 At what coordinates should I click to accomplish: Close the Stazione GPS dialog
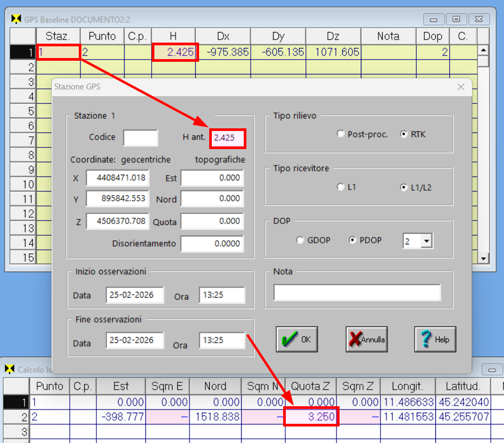click(x=461, y=87)
